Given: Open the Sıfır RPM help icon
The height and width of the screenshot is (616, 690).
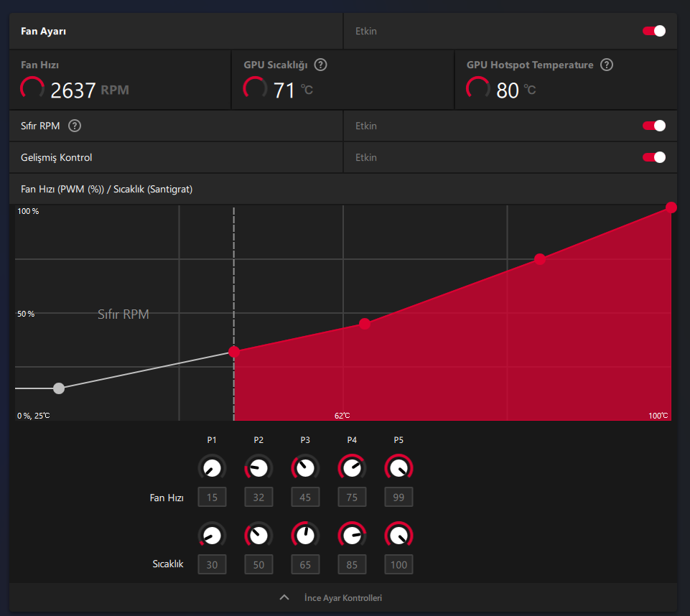Looking at the screenshot, I should pos(75,126).
